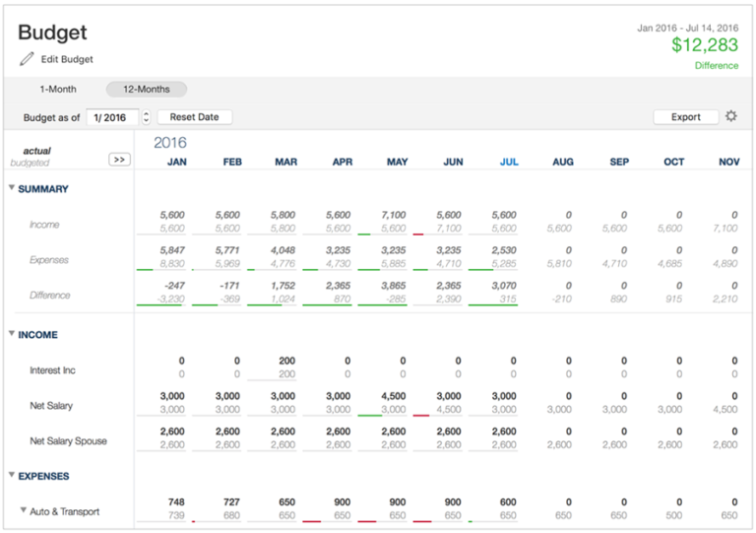Select the Auto & Transport row label
Image resolution: width=756 pixels, height=533 pixels.
pyautogui.click(x=65, y=511)
